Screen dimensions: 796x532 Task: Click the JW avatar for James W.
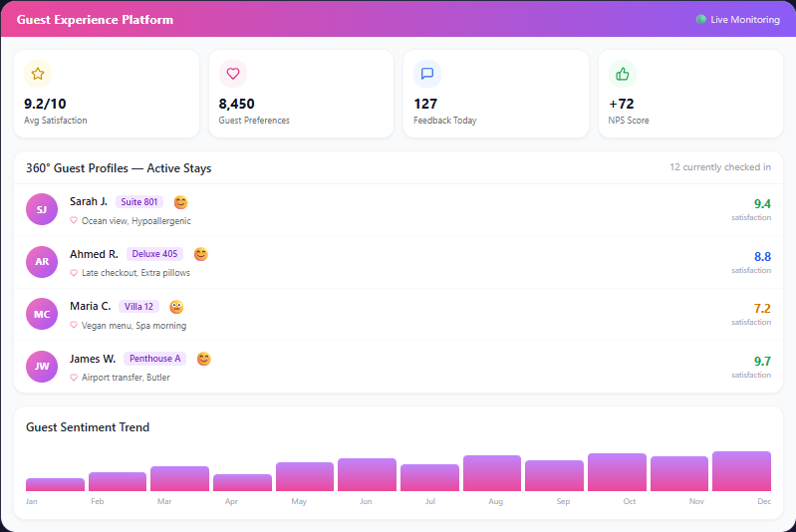(42, 366)
